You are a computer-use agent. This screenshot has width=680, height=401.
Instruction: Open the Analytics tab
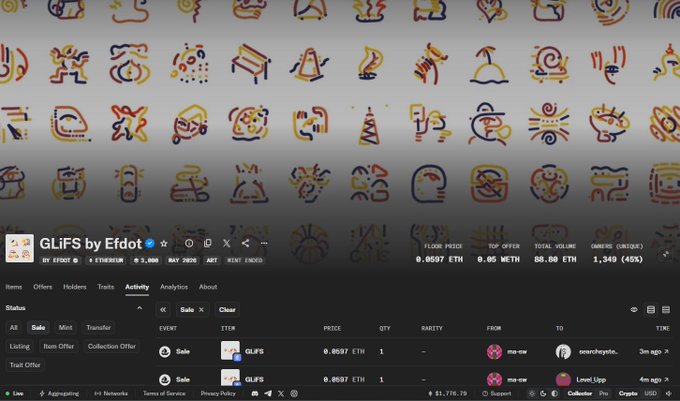tap(174, 287)
